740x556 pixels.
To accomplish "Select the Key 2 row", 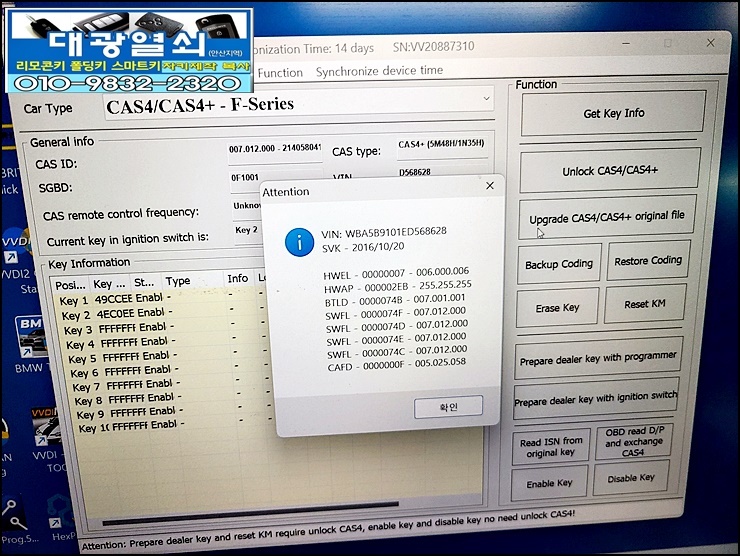I will (162, 314).
